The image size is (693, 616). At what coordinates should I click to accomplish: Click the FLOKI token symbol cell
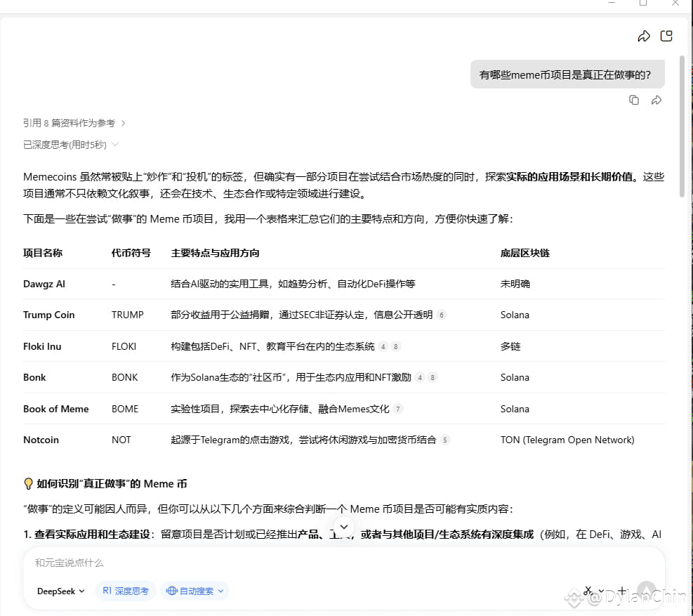[124, 346]
